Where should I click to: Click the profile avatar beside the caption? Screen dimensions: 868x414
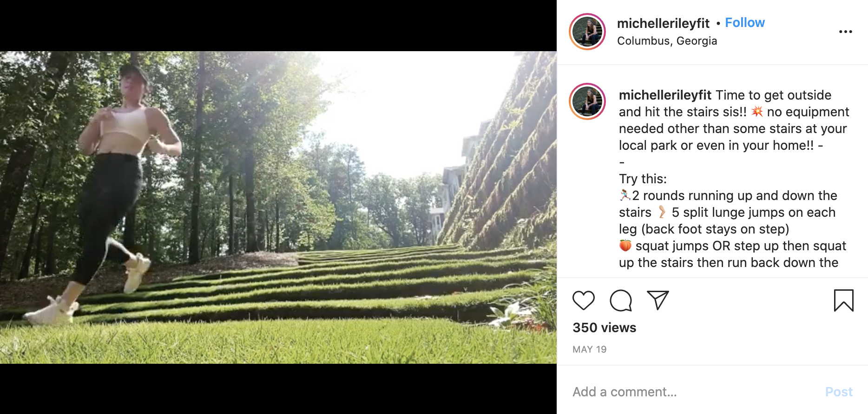click(x=587, y=101)
